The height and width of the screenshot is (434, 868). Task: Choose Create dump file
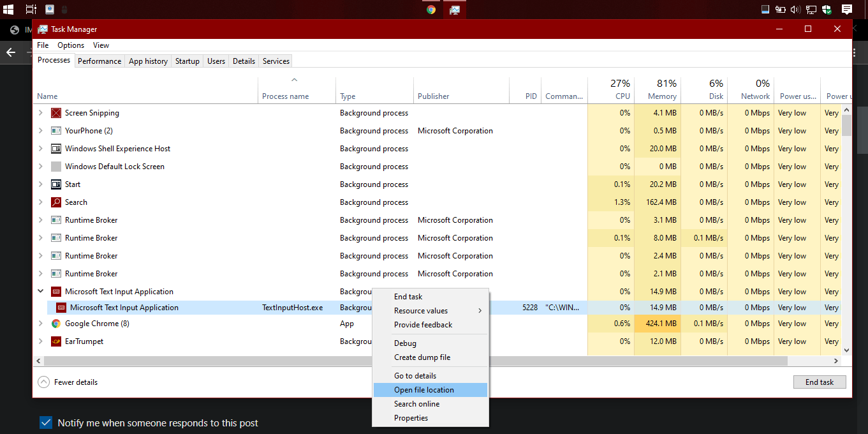coord(430,357)
